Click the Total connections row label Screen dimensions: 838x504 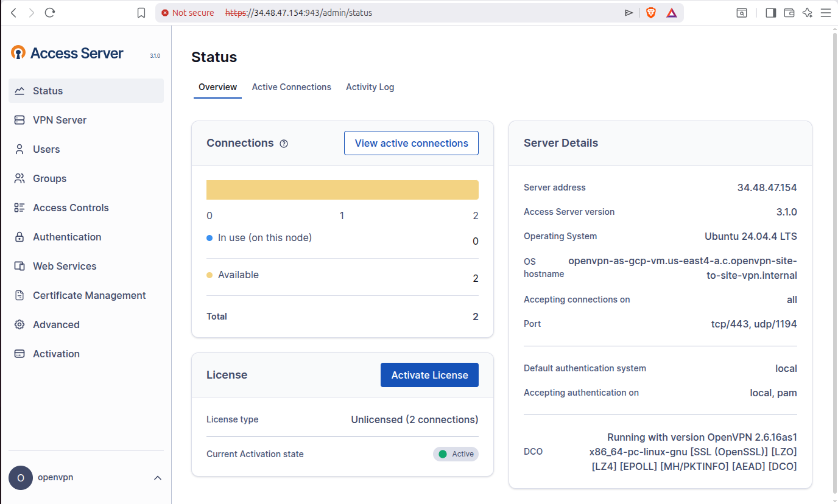coord(217,317)
